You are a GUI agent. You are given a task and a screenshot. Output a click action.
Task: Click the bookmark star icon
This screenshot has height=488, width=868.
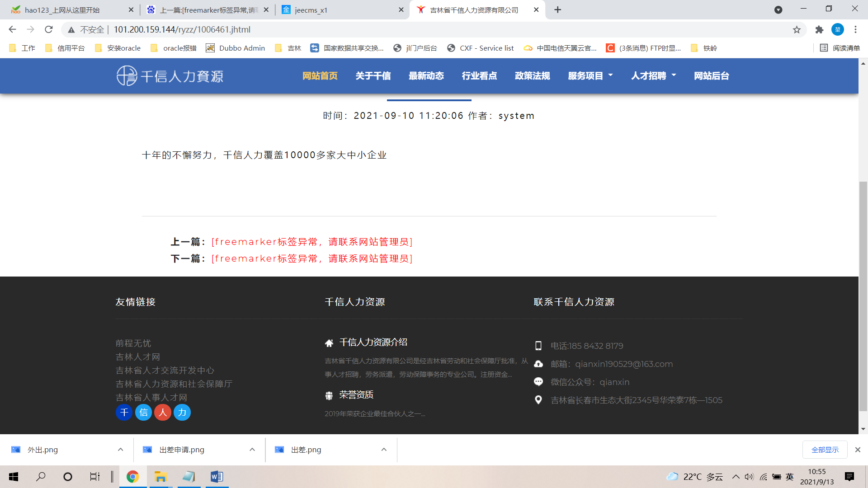pyautogui.click(x=797, y=30)
